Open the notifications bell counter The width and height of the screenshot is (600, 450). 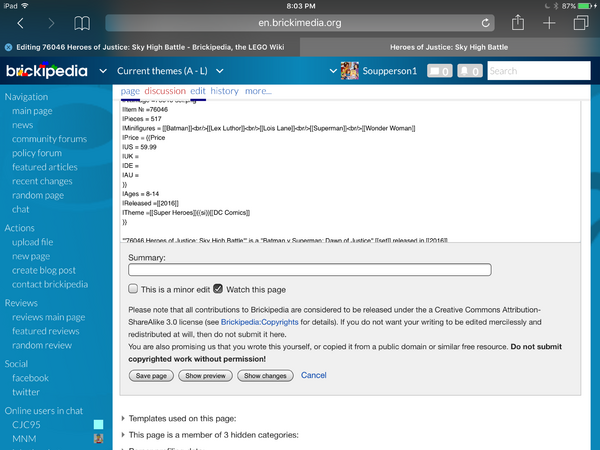(470, 71)
